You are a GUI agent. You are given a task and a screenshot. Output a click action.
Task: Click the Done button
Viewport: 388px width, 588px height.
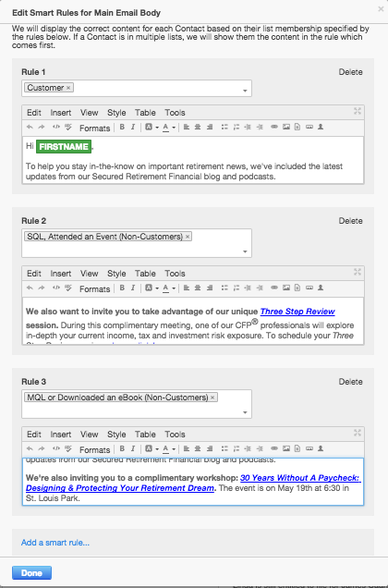[31, 573]
